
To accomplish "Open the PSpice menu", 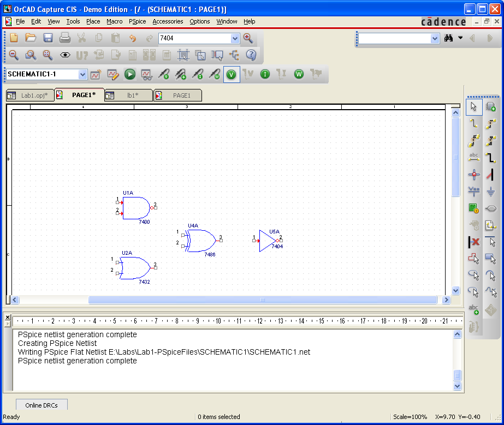I will (x=137, y=21).
